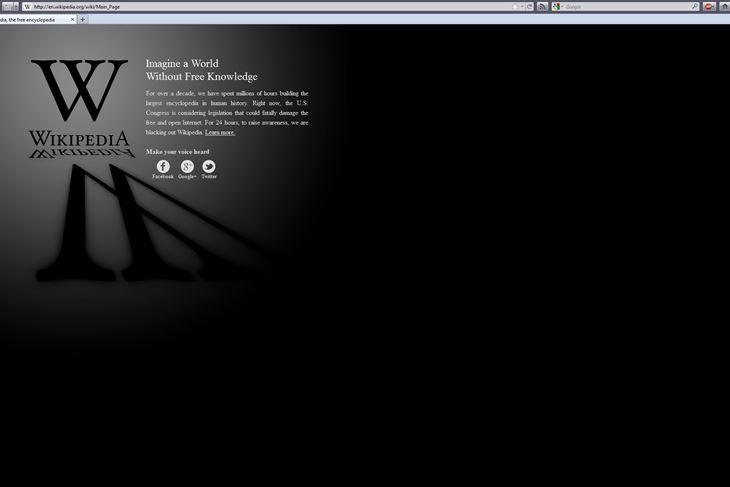Open a new tab with plus button
This screenshot has height=487, width=730.
coord(83,20)
